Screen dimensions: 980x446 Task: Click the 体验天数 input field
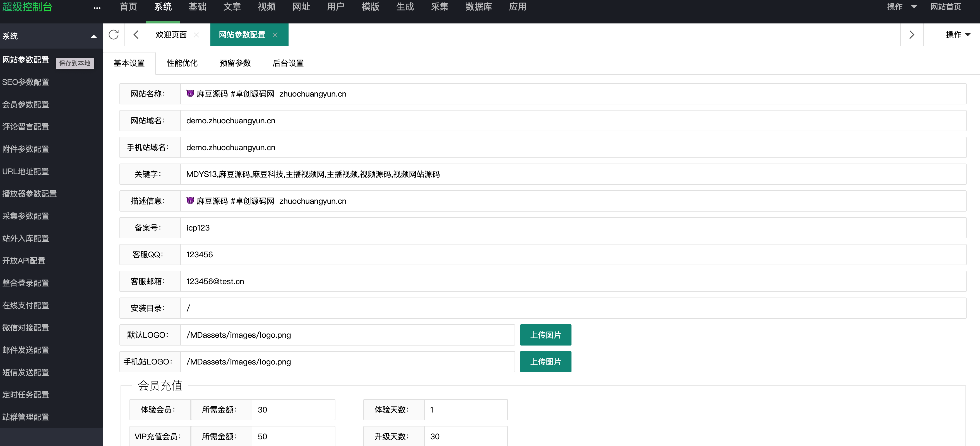[466, 409]
